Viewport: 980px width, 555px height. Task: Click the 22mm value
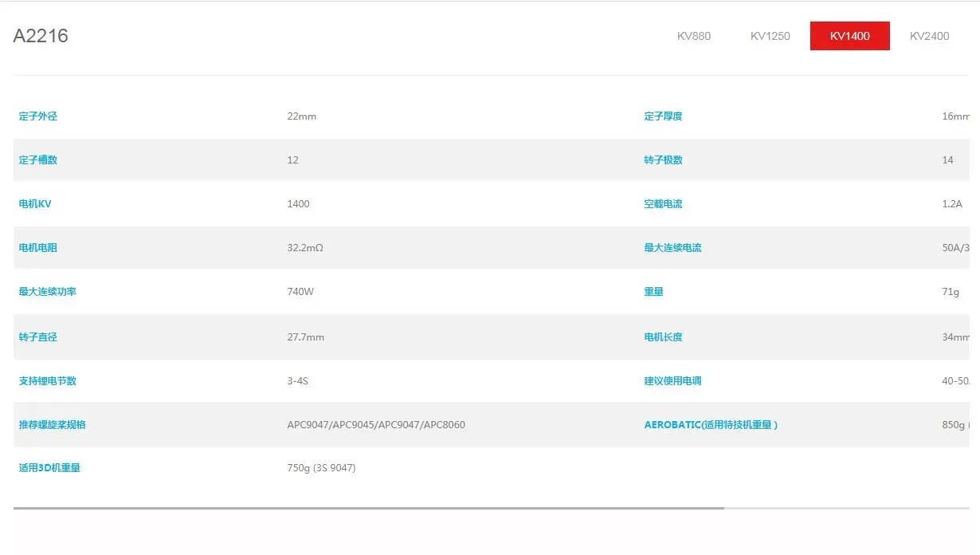pos(302,116)
